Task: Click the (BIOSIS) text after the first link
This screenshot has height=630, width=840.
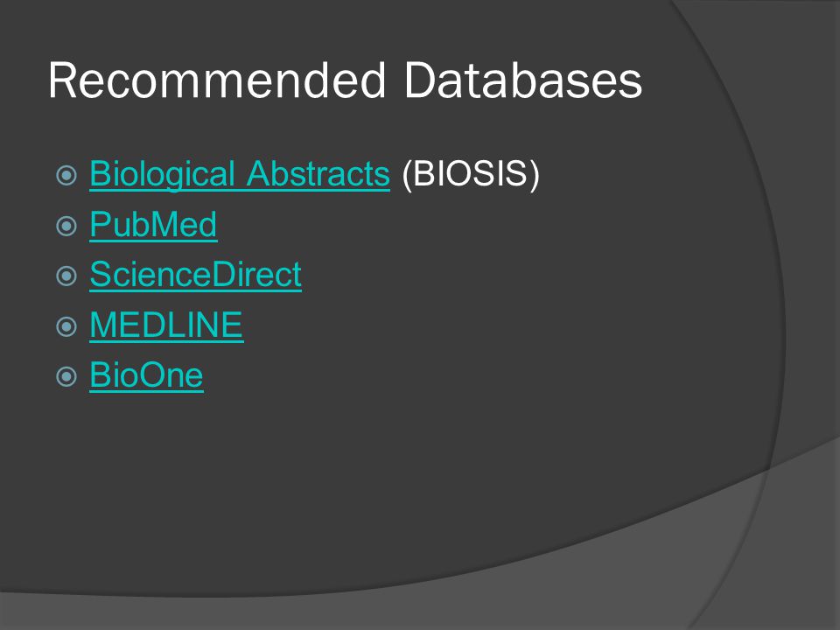Action: tap(471, 174)
